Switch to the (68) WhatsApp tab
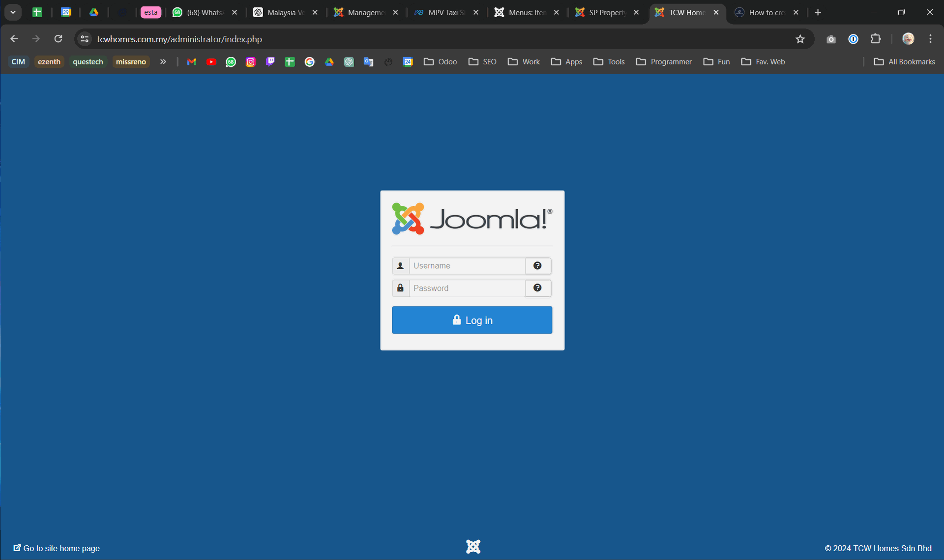 point(205,12)
